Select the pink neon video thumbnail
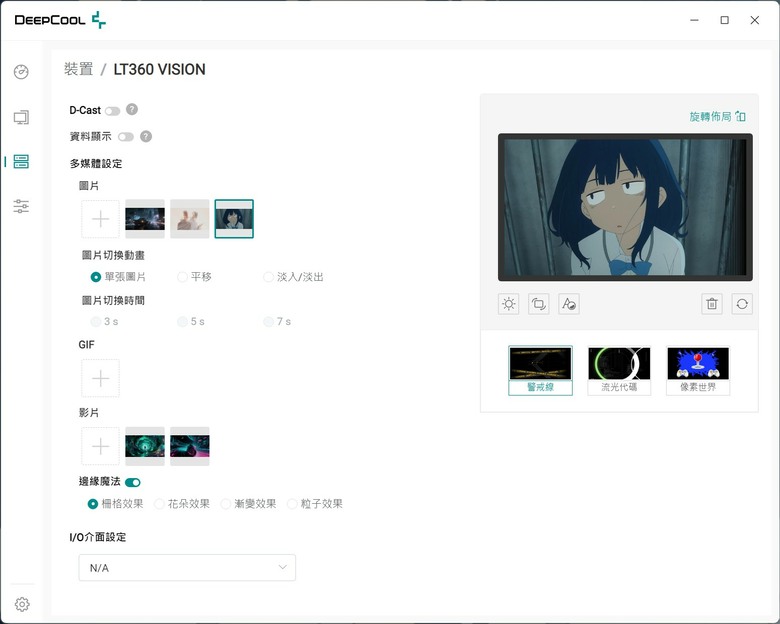Viewport: 780px width, 624px height. (x=190, y=446)
